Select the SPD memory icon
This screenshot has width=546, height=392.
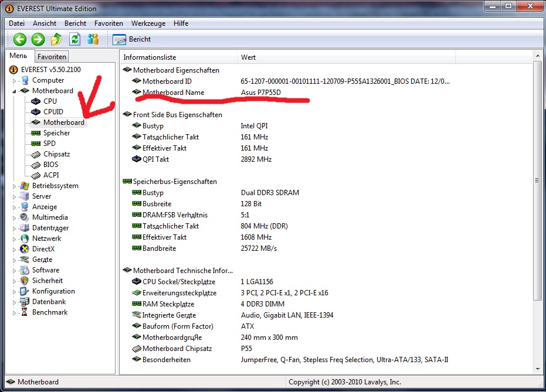[36, 144]
